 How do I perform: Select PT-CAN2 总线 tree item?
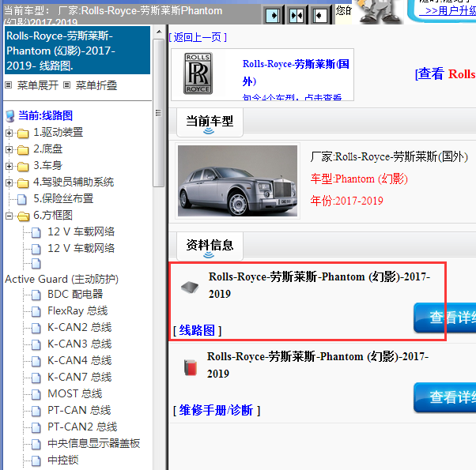pyautogui.click(x=82, y=427)
